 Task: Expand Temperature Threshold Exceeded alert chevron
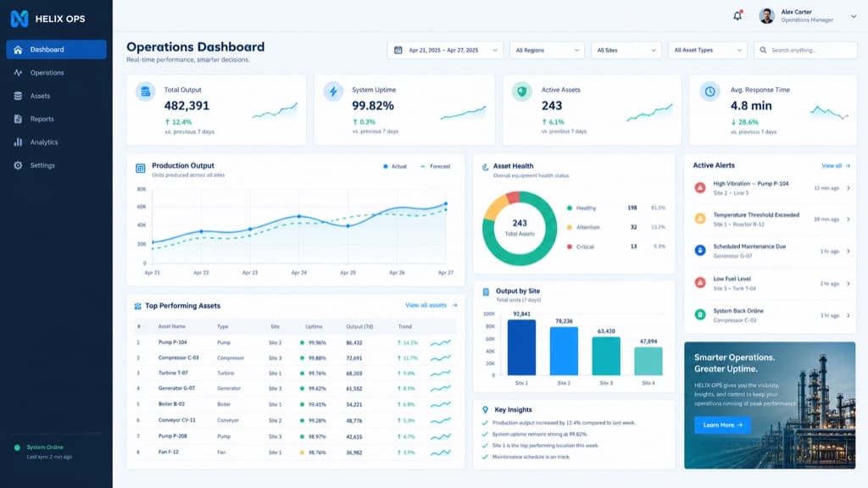click(848, 219)
